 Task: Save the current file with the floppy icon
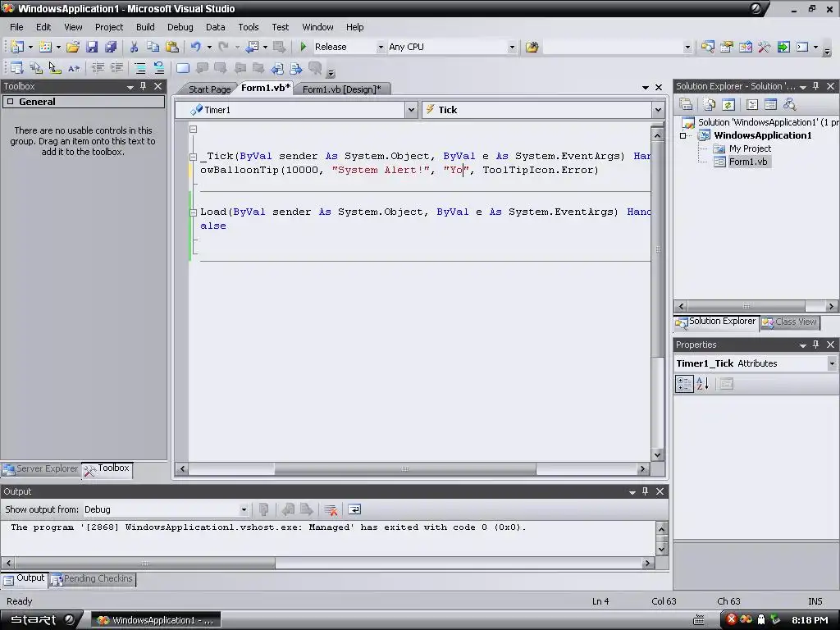92,47
